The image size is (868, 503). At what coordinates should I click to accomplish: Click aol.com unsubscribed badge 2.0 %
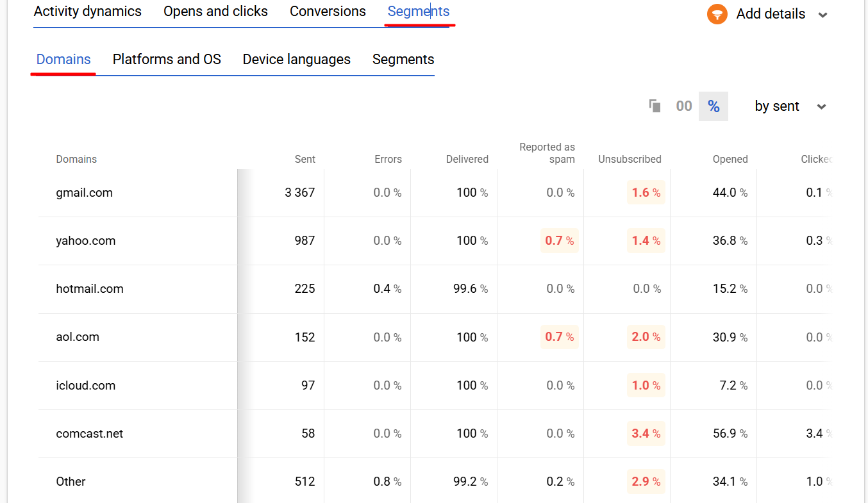pyautogui.click(x=646, y=337)
